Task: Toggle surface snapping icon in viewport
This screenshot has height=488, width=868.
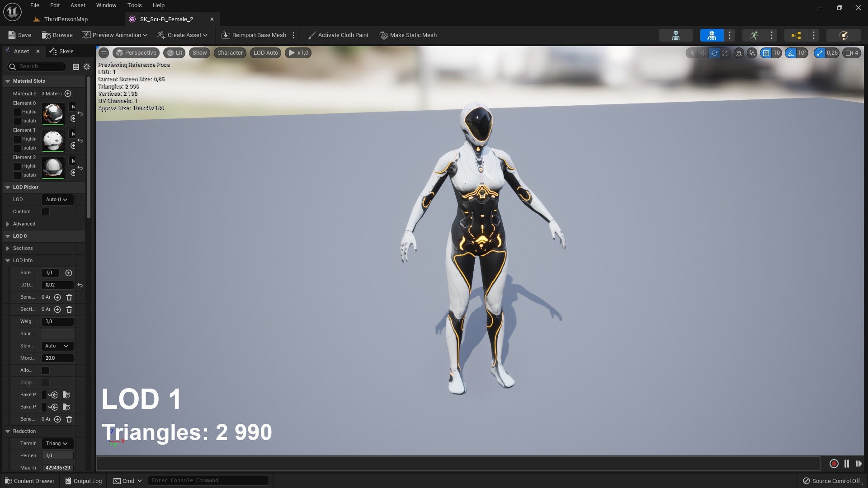Action: click(752, 53)
